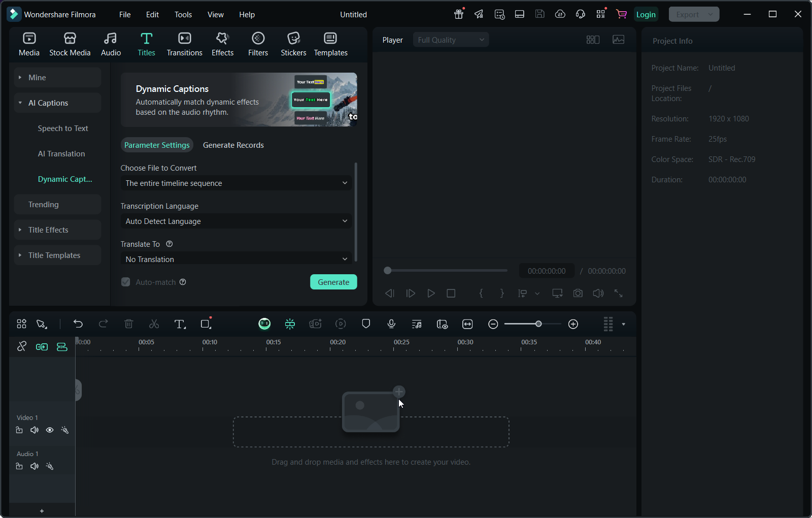Mute the Video 1 track
This screenshot has height=518, width=812.
[x=35, y=430]
